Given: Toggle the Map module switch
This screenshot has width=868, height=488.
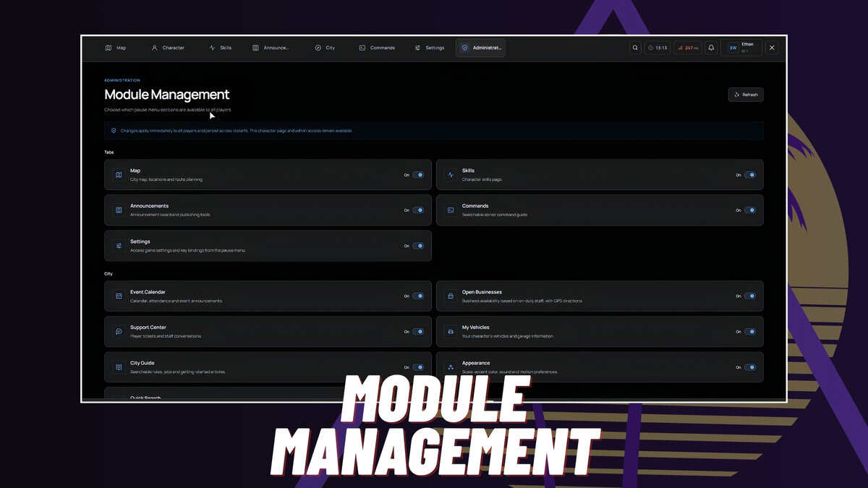Looking at the screenshot, I should [418, 175].
